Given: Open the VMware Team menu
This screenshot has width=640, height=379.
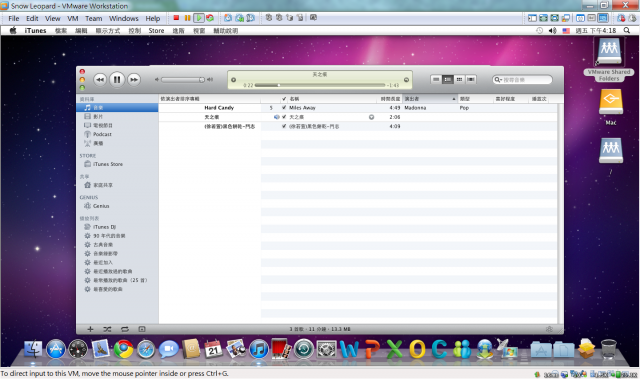Looking at the screenshot, I should tap(93, 18).
